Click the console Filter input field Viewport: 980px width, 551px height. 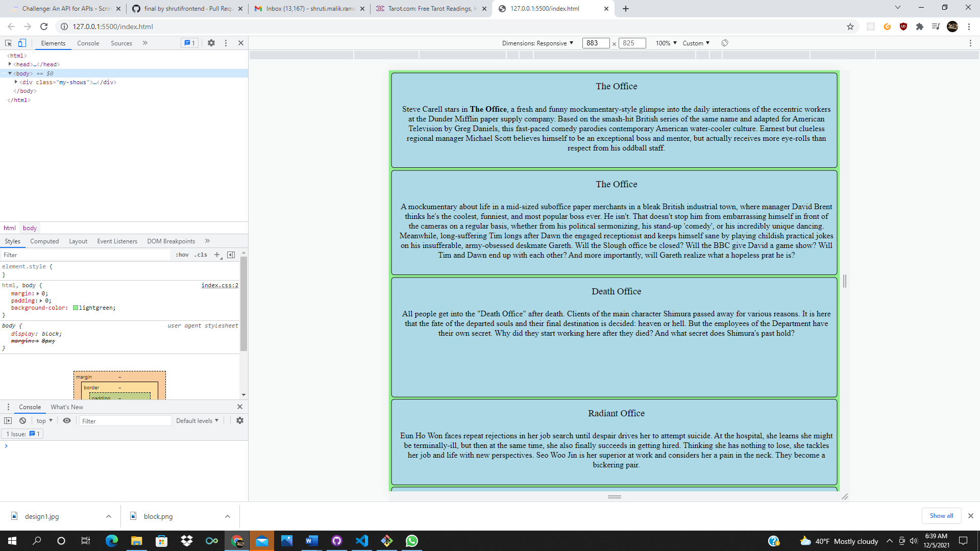126,420
